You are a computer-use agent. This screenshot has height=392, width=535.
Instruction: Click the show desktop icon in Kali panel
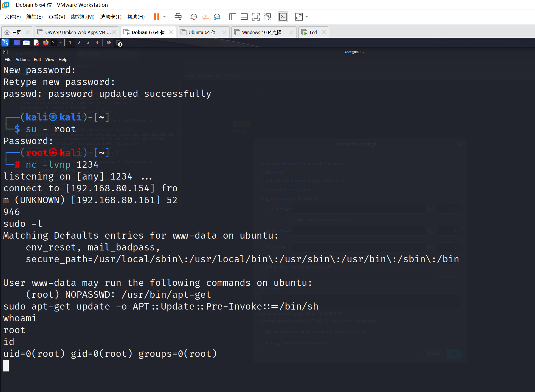coord(17,42)
